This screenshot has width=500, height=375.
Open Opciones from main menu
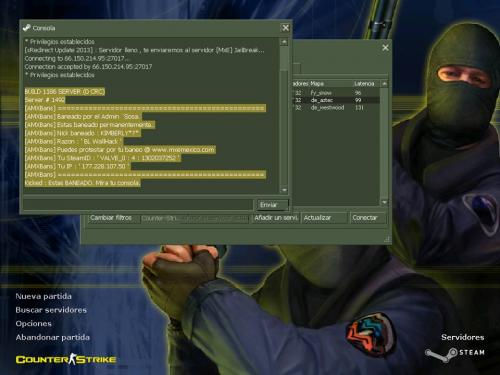(x=34, y=324)
